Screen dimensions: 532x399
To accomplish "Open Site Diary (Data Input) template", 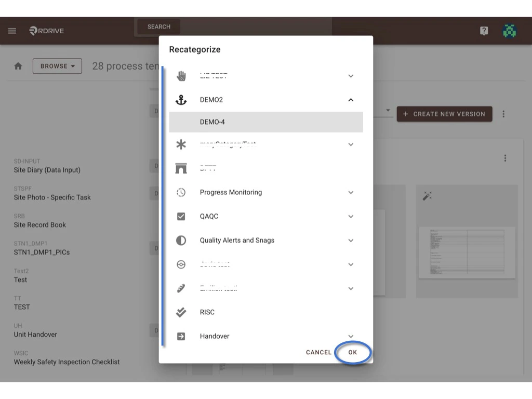I will coord(47,166).
